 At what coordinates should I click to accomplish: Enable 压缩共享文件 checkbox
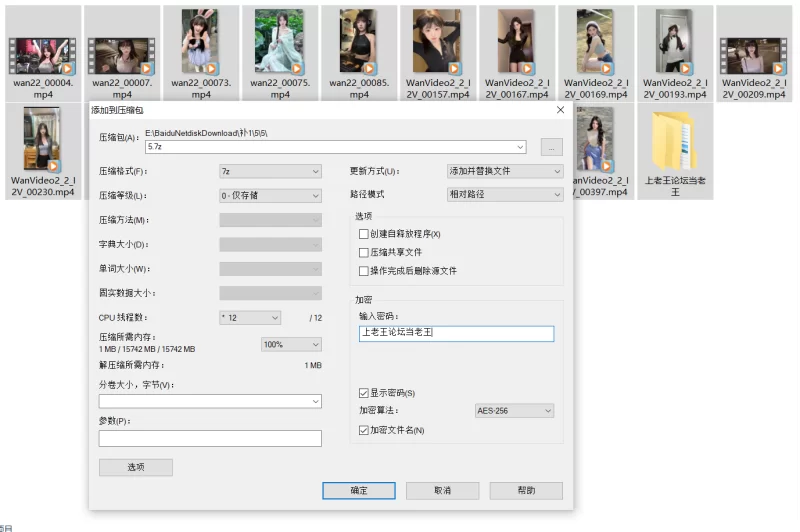tap(364, 252)
